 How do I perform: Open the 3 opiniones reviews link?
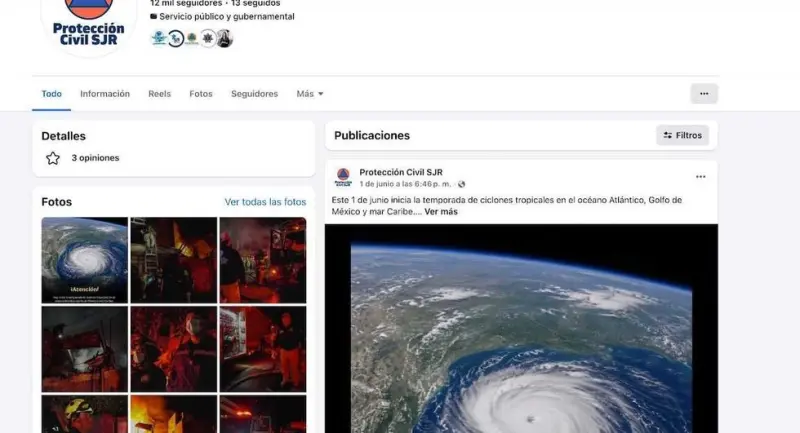pos(95,158)
